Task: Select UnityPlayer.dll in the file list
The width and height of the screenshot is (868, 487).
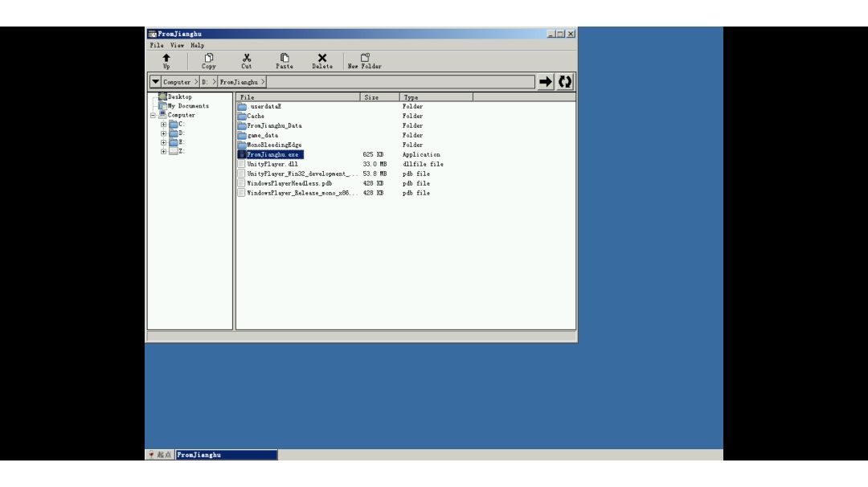Action: tap(272, 164)
